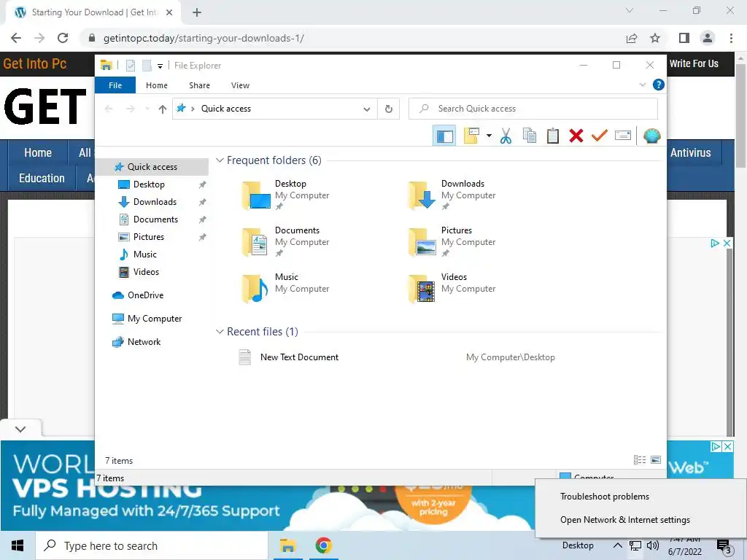
Task: Open the File tab in File Explorer
Action: click(x=115, y=85)
